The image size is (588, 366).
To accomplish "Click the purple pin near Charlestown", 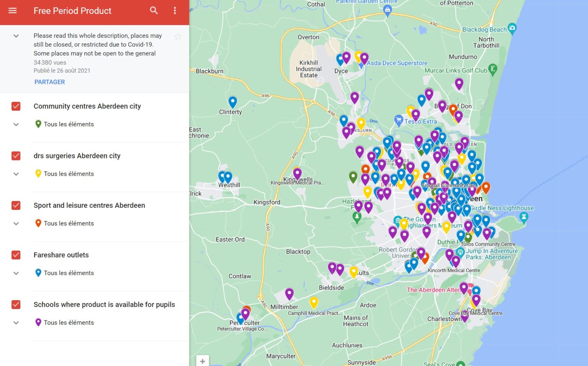I will coord(465,316).
